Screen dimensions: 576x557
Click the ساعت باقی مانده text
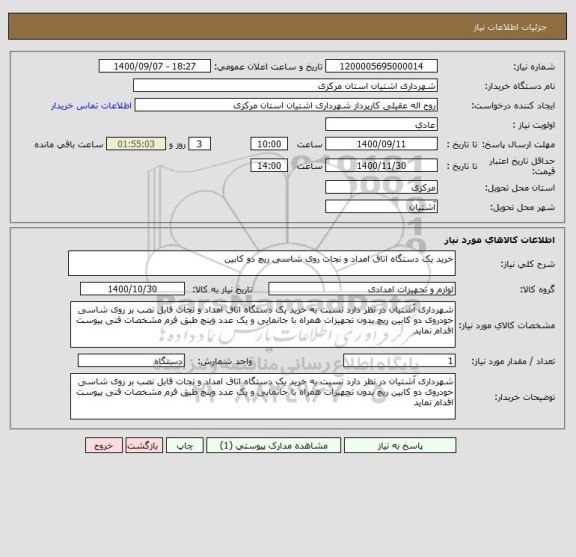pos(69,145)
